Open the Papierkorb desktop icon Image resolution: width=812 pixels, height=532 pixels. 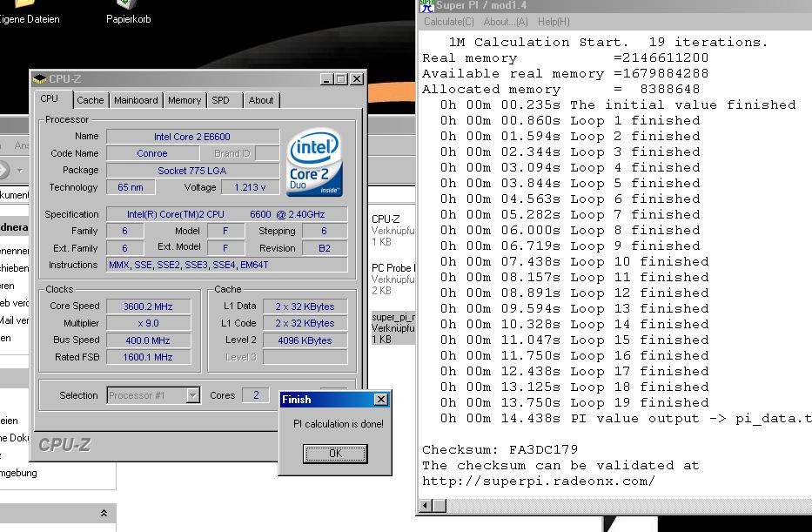pos(128,7)
